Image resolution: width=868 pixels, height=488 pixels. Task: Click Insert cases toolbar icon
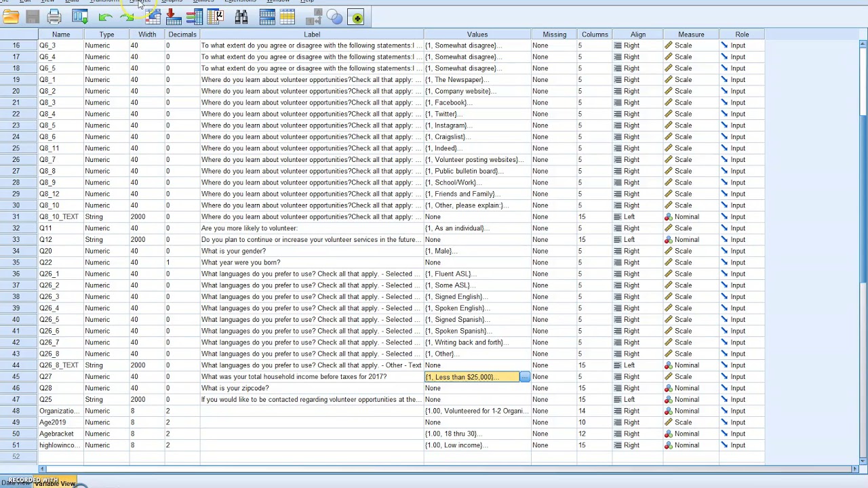tap(267, 17)
